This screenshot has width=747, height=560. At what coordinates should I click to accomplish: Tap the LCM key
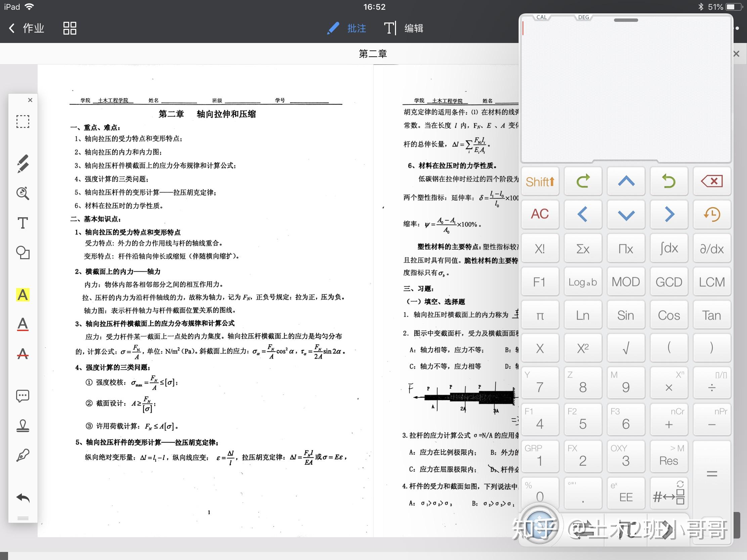click(x=712, y=282)
